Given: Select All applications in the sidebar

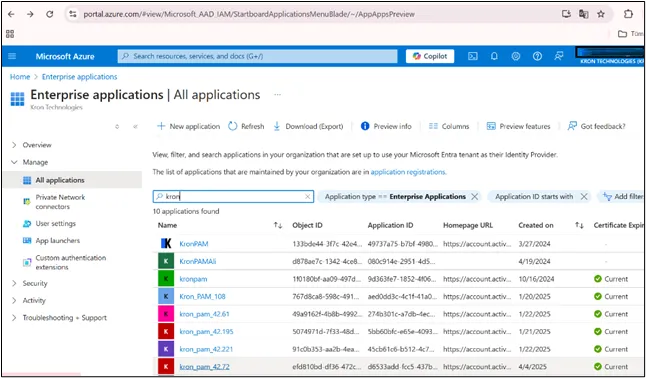Looking at the screenshot, I should [x=73, y=180].
